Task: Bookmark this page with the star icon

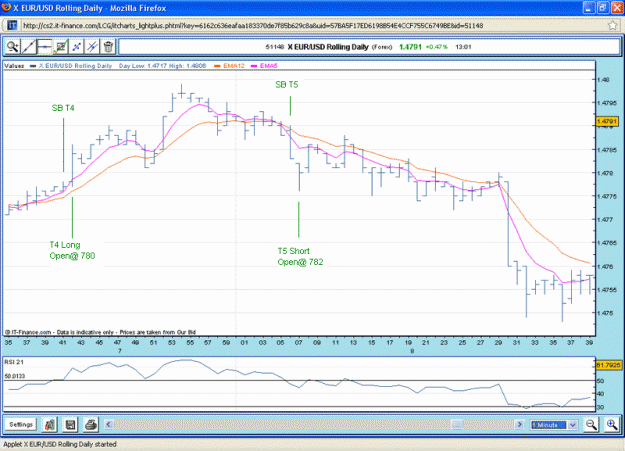Action: tap(613, 26)
